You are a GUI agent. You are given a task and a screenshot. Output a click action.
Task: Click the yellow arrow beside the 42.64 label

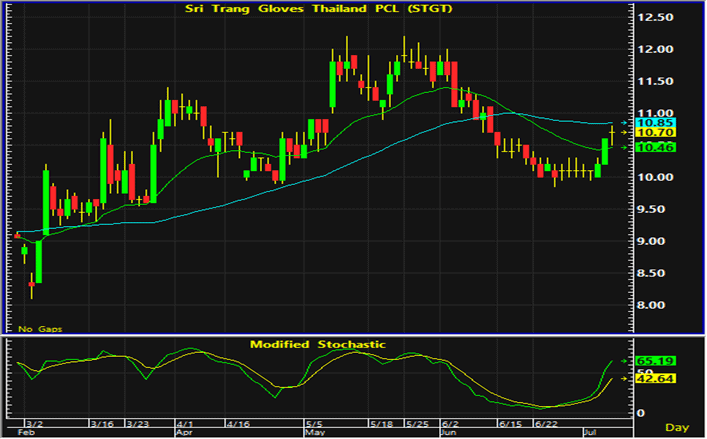624,379
